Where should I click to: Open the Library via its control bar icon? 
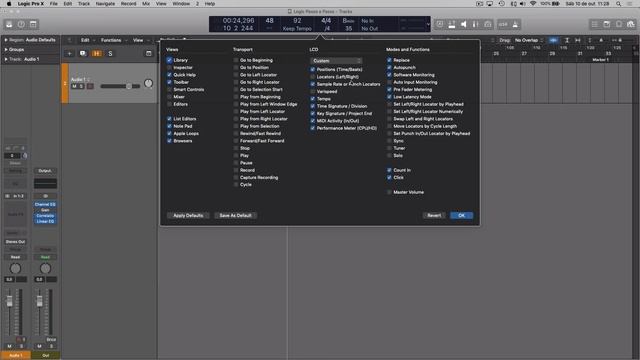pyautogui.click(x=9, y=24)
